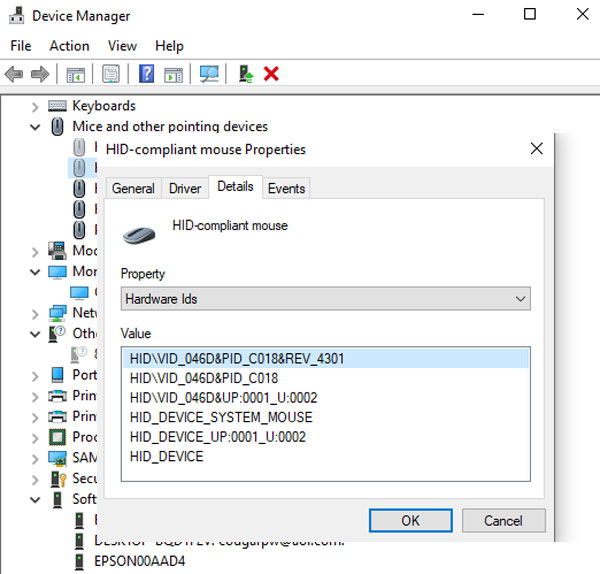
Task: Select the highlighted second mouse device icon
Action: tap(79, 168)
